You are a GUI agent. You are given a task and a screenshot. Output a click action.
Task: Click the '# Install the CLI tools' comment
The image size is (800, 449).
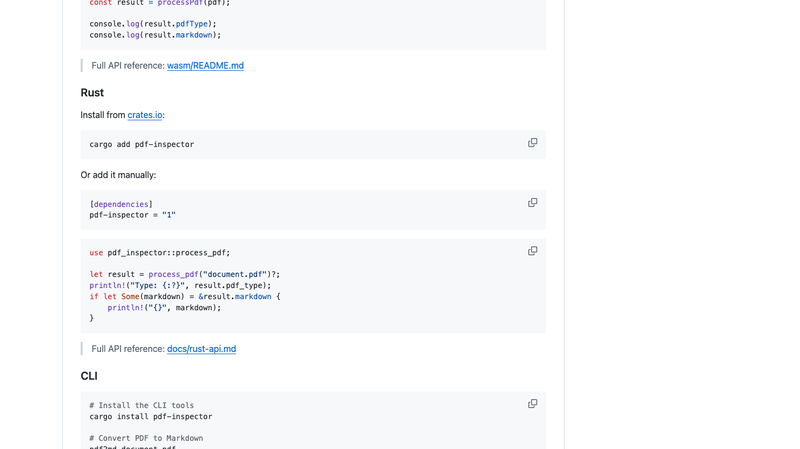pyautogui.click(x=142, y=406)
